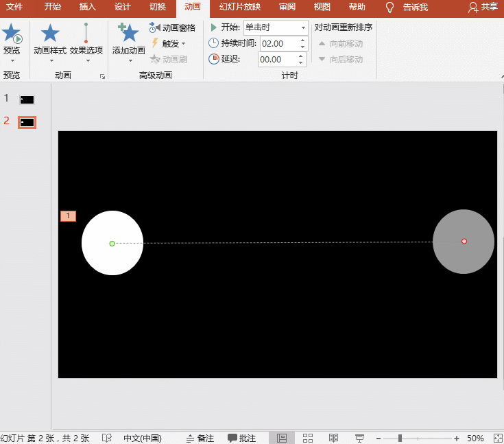Click the zoom out minus button

[379, 439]
